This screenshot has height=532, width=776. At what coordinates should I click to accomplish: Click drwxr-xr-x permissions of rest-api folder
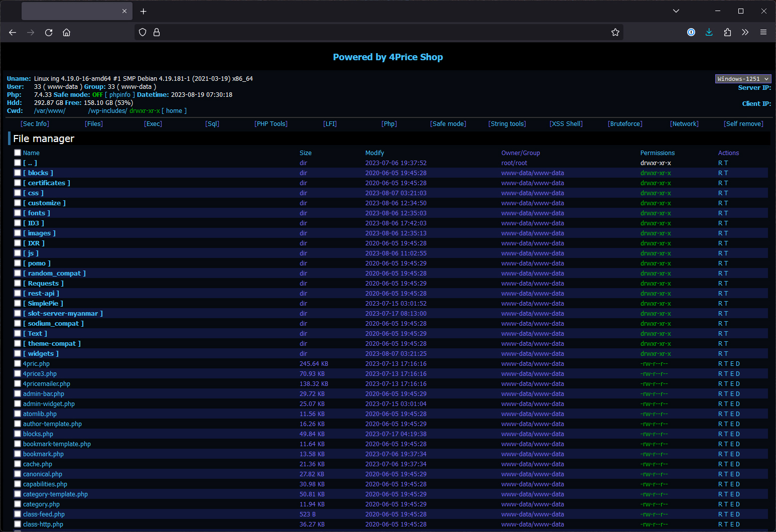point(656,294)
